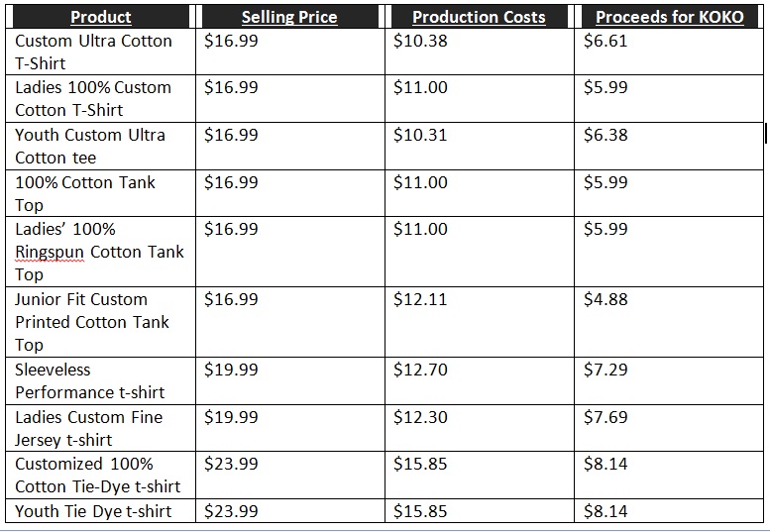The width and height of the screenshot is (770, 532).
Task: Click the Custom Ultra Cotton T-Shirt cell
Action: (93, 52)
